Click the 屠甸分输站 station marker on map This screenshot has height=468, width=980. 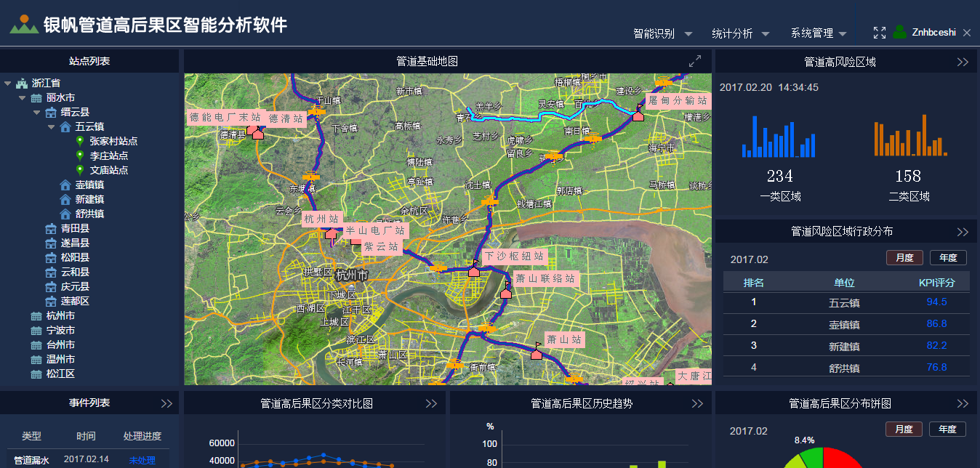click(x=638, y=115)
